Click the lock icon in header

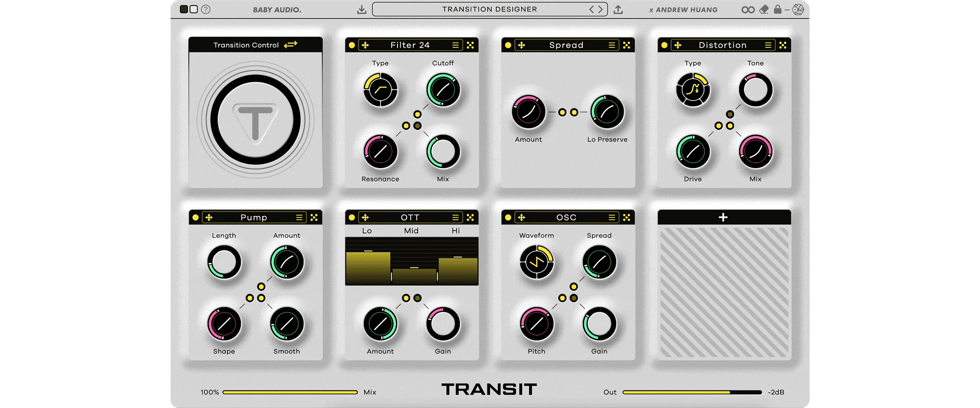(777, 9)
